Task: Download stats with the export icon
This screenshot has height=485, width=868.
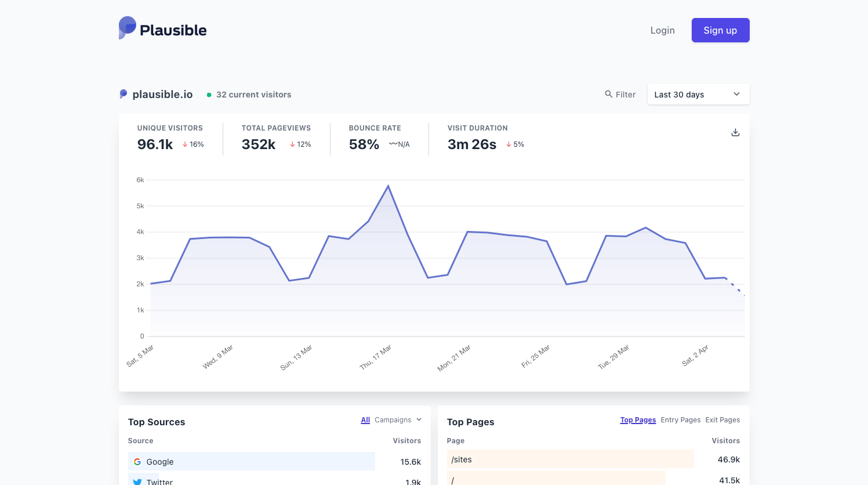Action: point(735,132)
